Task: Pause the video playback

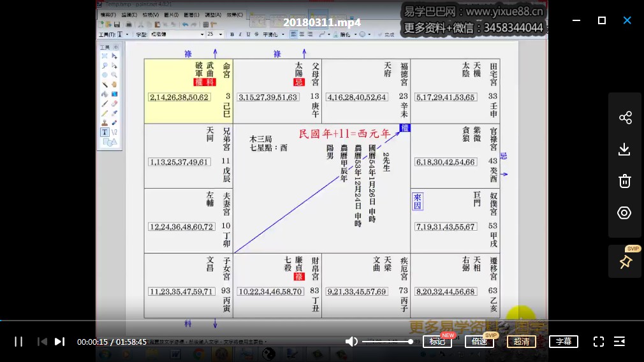Action: [x=18, y=342]
